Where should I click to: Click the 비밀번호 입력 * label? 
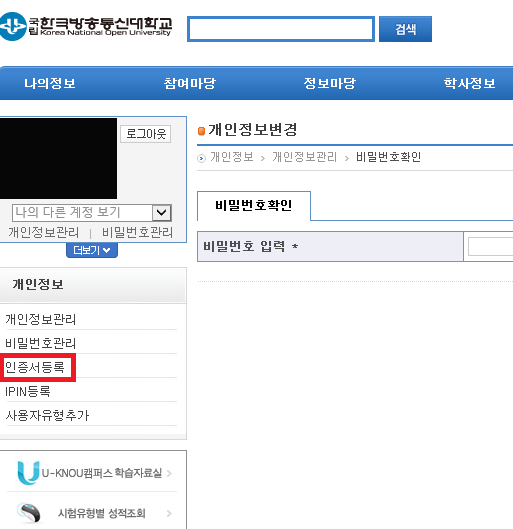pyautogui.click(x=251, y=246)
